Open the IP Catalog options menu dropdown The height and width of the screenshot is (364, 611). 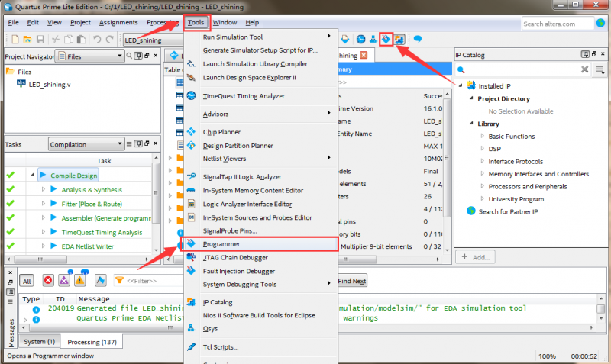point(600,70)
